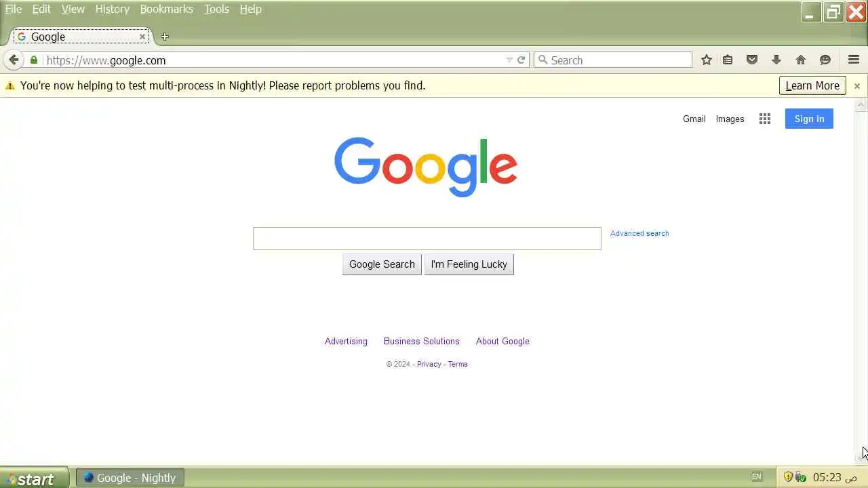Focus the Google search text box
This screenshot has height=488, width=868.
pyautogui.click(x=427, y=239)
